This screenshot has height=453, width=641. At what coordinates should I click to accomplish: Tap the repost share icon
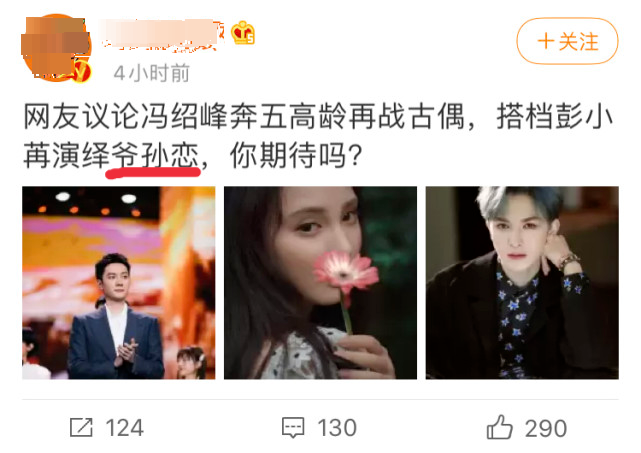[81, 427]
